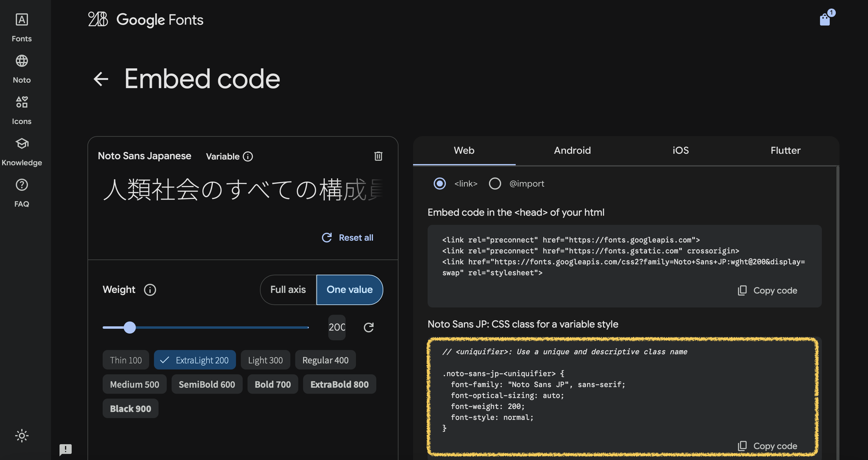Click the 'font-optical-sizing: auto;' CSS line
Viewport: 868px width, 460px height.
click(507, 395)
